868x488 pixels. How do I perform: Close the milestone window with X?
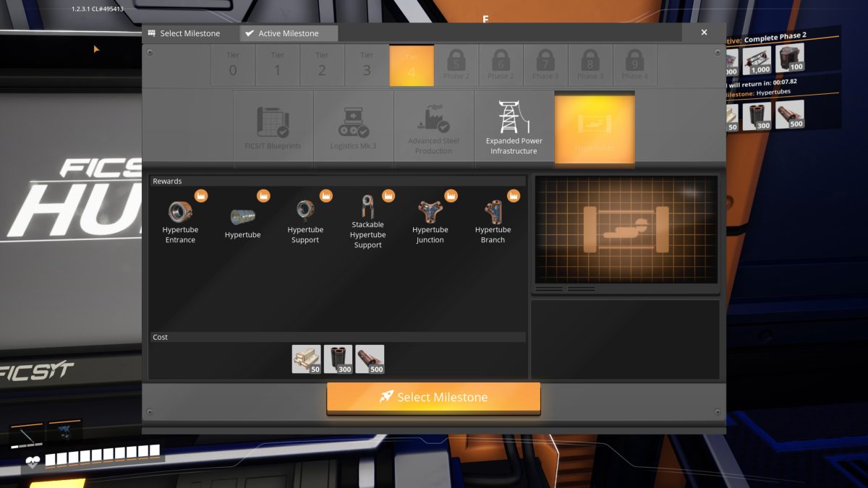[705, 33]
